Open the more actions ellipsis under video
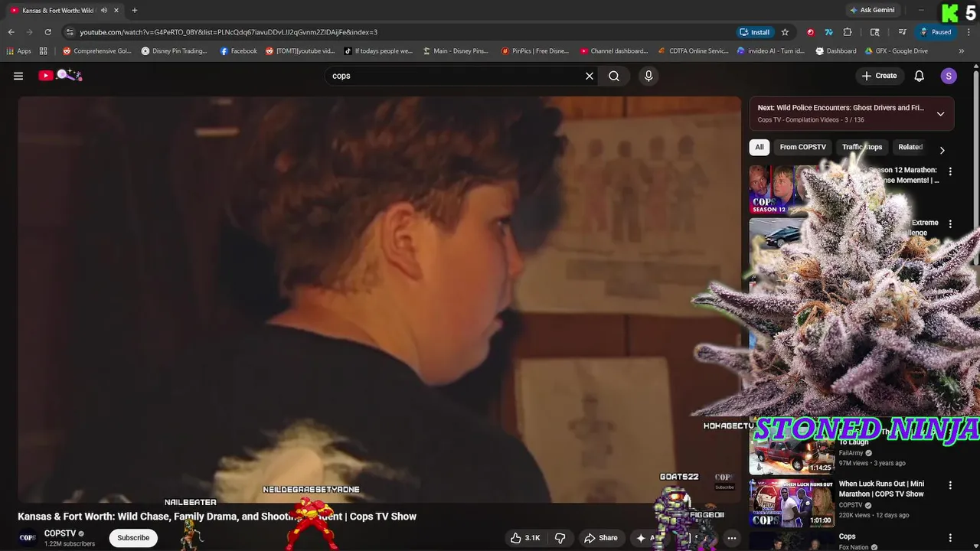 click(732, 538)
